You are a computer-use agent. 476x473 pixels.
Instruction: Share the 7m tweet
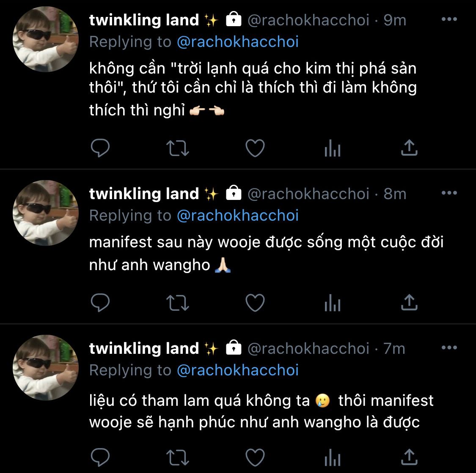click(409, 457)
